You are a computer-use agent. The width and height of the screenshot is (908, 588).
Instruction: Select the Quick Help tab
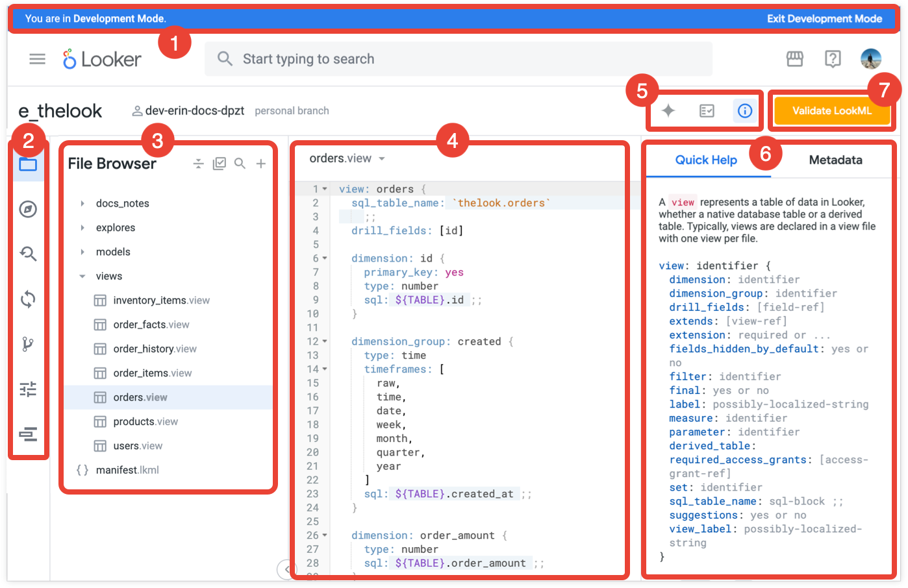click(706, 160)
